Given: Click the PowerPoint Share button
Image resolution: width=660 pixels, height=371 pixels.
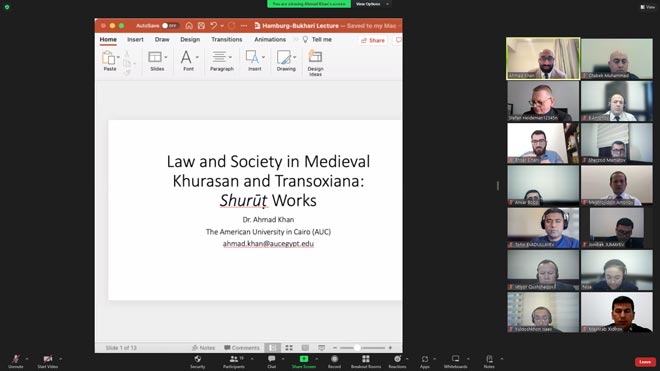Looking at the screenshot, I should tap(373, 40).
